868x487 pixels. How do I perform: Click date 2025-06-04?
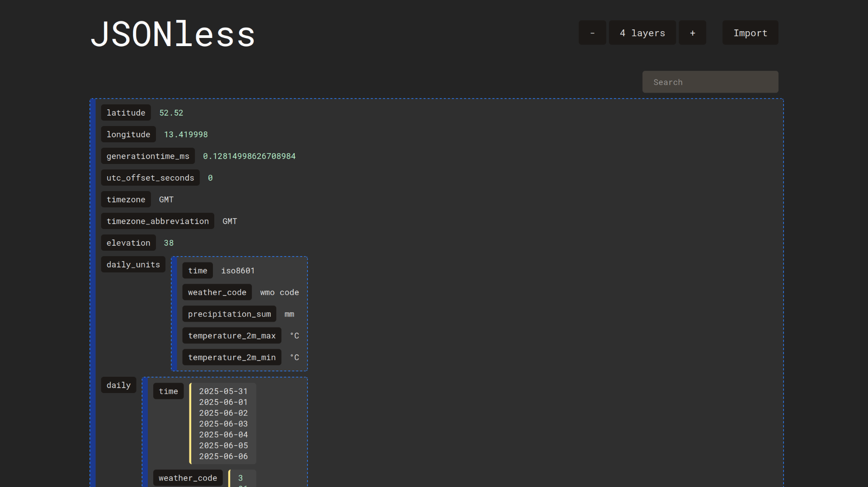tap(223, 435)
